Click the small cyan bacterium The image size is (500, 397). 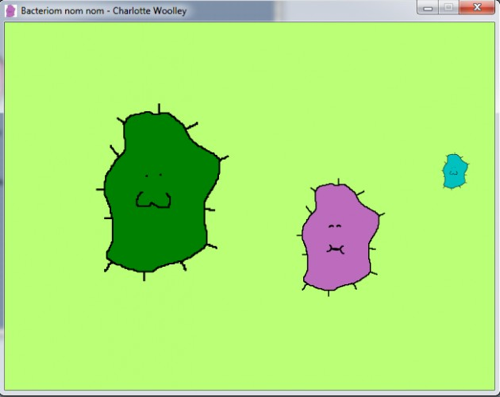pos(455,171)
